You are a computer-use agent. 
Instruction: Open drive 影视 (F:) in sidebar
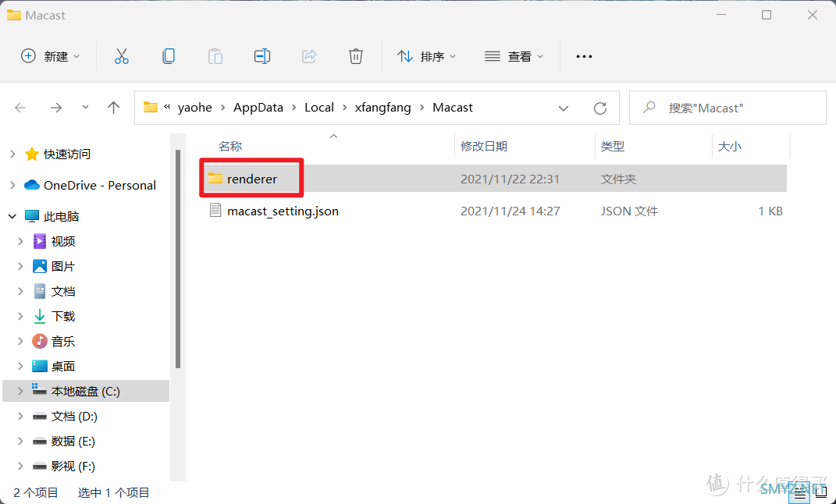point(73,467)
